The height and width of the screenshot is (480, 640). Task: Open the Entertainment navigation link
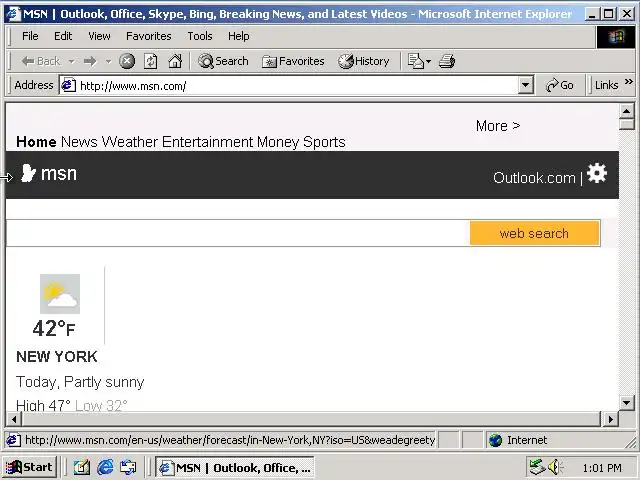207,142
